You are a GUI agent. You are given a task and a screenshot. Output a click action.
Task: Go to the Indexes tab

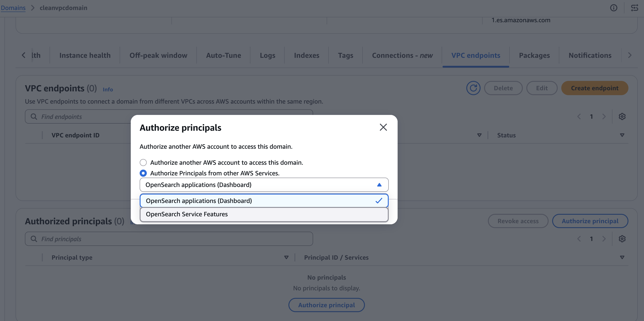[x=306, y=55]
